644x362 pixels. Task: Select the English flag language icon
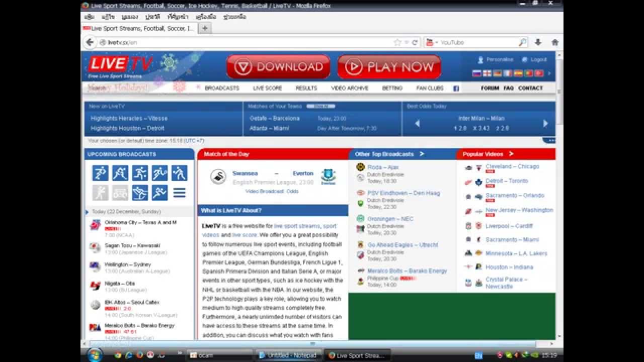click(487, 73)
